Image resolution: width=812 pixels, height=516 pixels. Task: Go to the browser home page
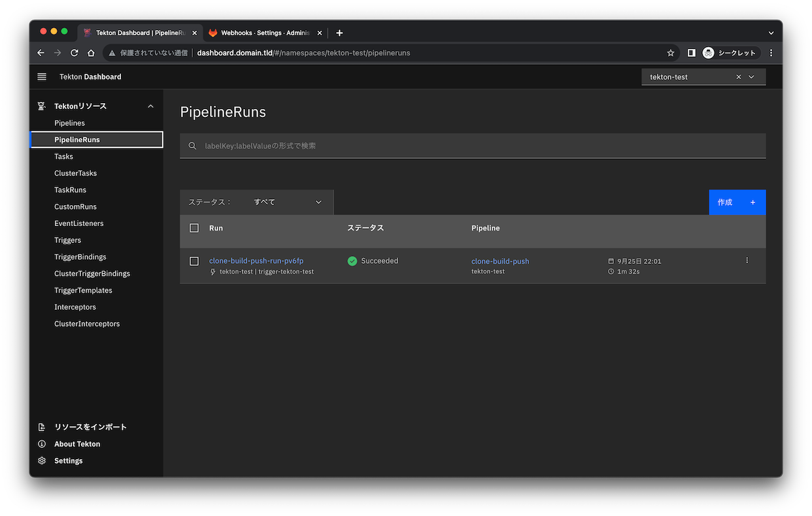coord(91,53)
